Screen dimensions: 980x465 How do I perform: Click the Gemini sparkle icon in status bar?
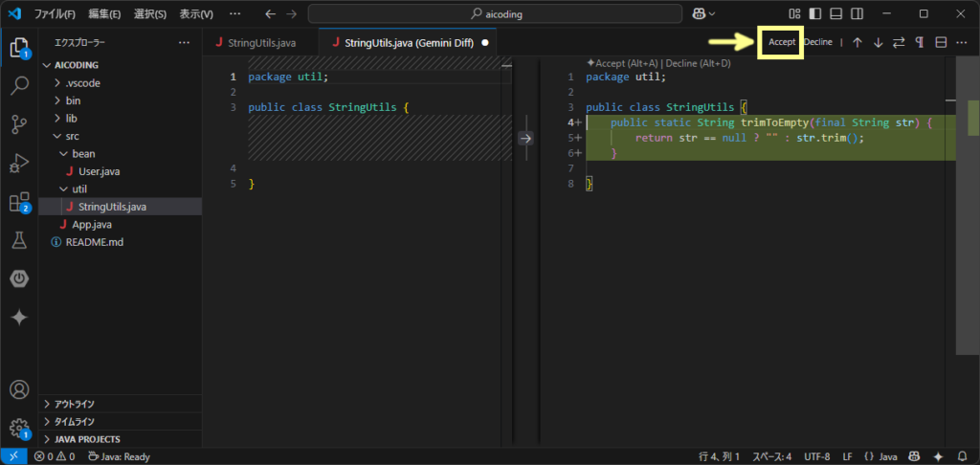pos(938,457)
